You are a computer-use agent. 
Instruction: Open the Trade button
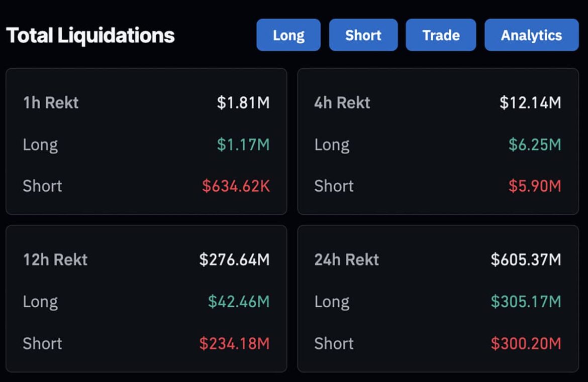coord(441,35)
